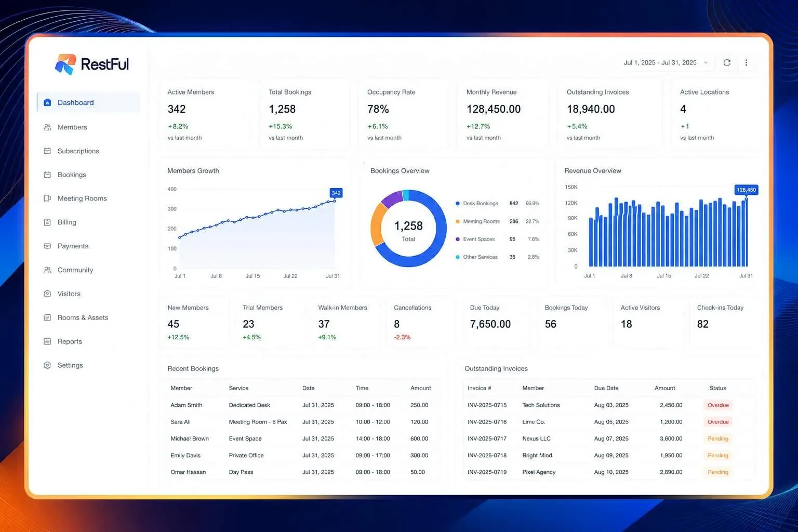Click the RestFul logo
The height and width of the screenshot is (532, 798).
pos(92,64)
